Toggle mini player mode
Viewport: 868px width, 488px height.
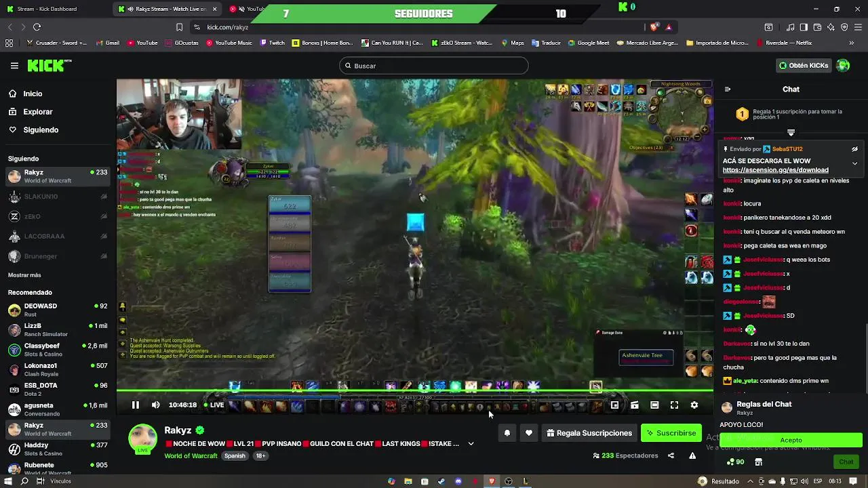tap(614, 405)
